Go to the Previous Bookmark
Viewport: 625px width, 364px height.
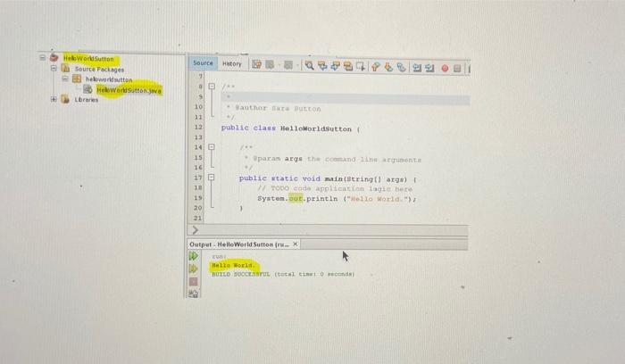pyautogui.click(x=376, y=67)
